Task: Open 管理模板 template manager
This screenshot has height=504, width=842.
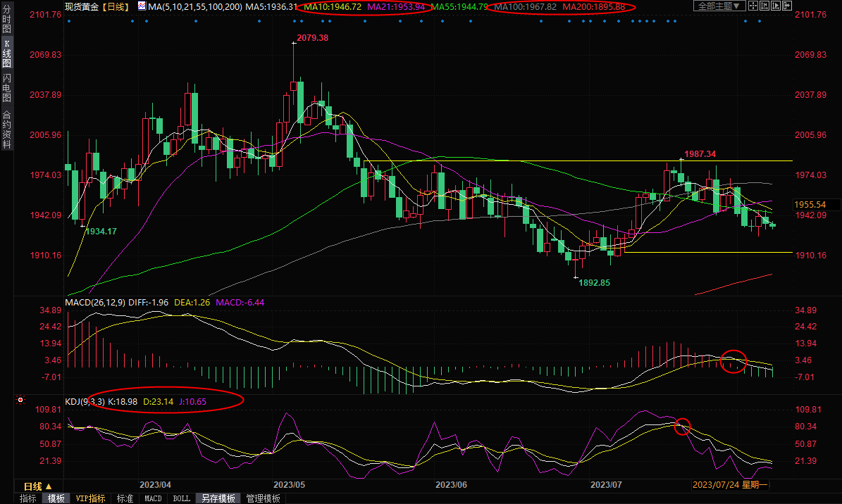Action: [x=263, y=498]
